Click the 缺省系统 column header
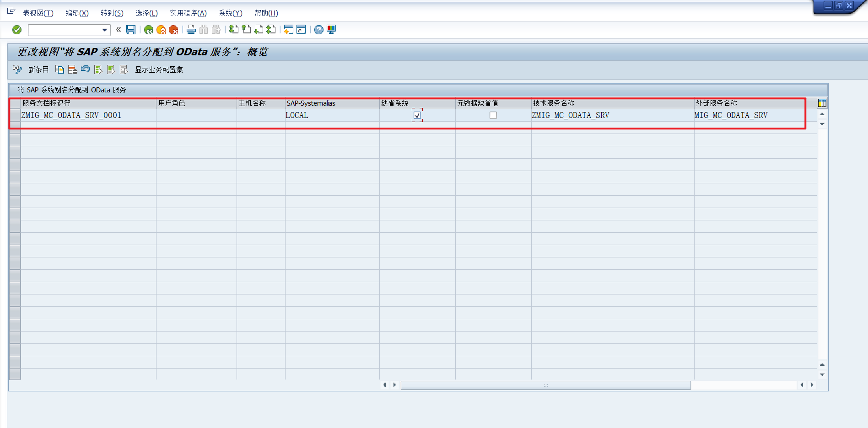The width and height of the screenshot is (868, 428). 418,103
